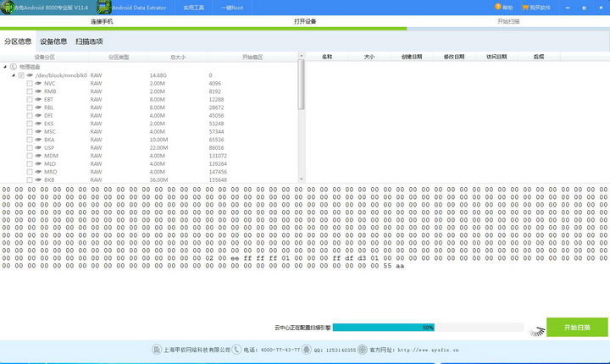Click the green wizard step progress bar
Screen dimensions: 610x364
click(203, 29)
